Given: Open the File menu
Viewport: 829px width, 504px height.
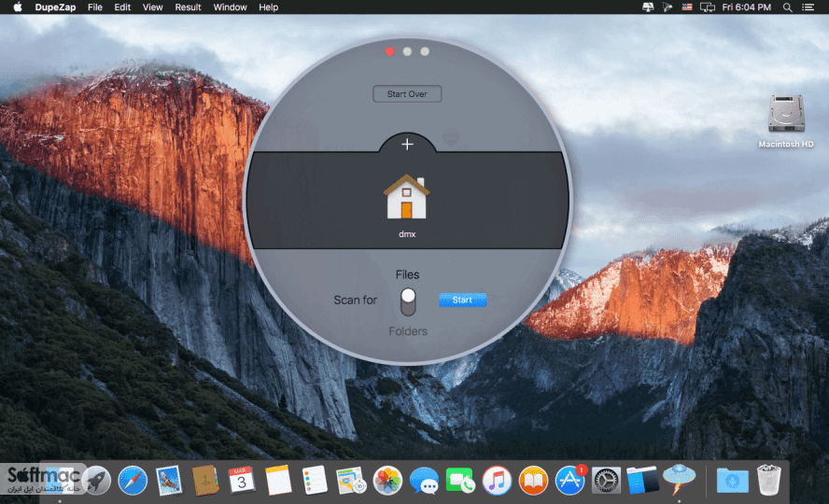Looking at the screenshot, I should point(95,7).
